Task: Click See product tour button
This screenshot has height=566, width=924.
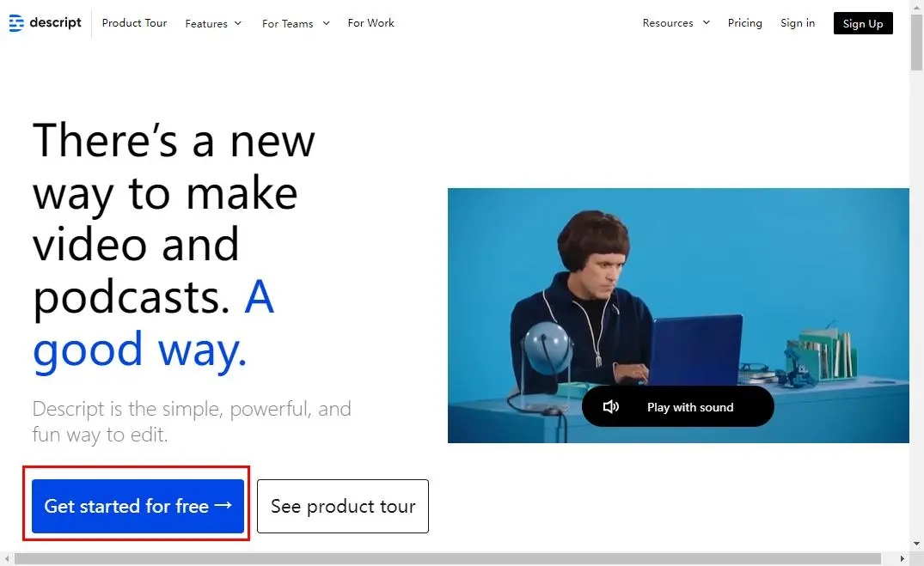Action: [343, 506]
